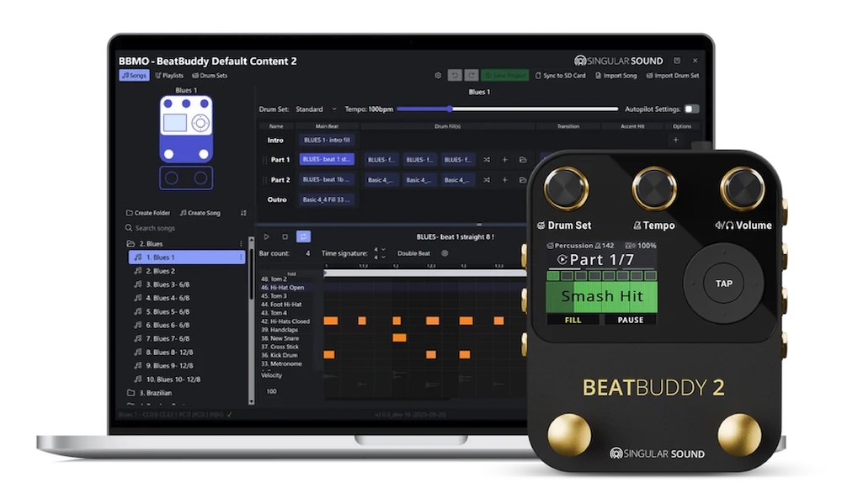
Task: Click the shuffle fills icon in Part 1
Action: [487, 159]
